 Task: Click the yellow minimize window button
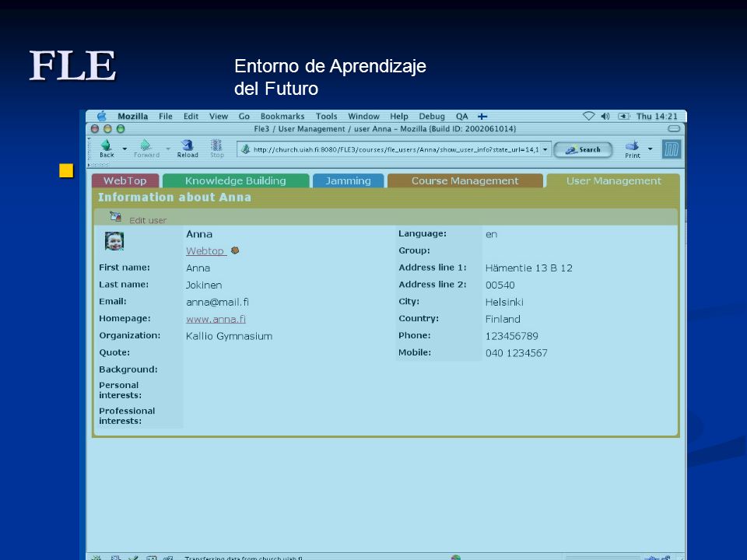[x=107, y=128]
